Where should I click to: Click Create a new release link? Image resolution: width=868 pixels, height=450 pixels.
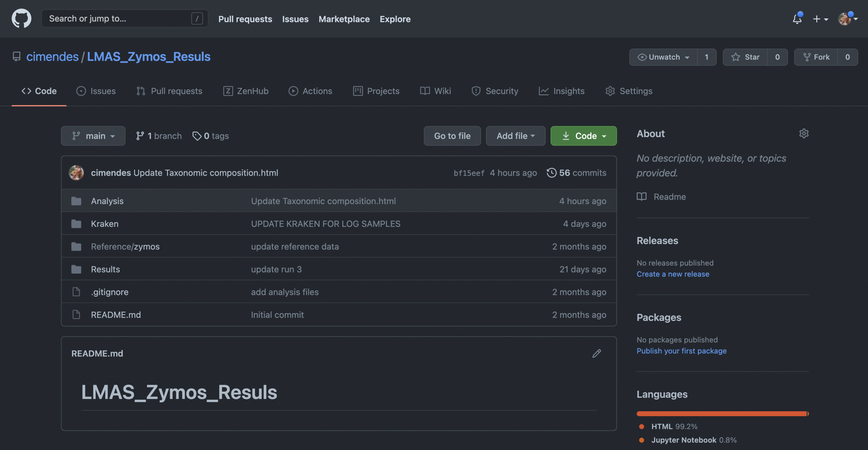(673, 274)
